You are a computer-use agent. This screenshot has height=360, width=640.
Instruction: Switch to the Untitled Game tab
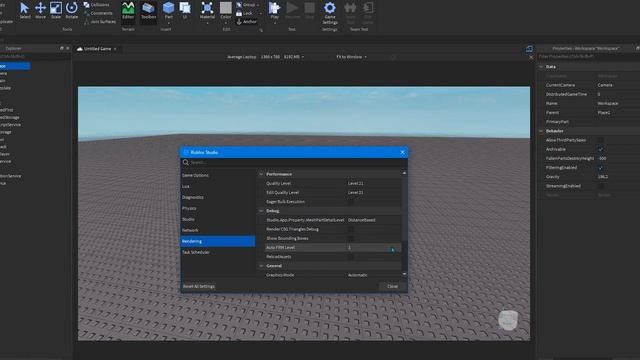(97, 49)
